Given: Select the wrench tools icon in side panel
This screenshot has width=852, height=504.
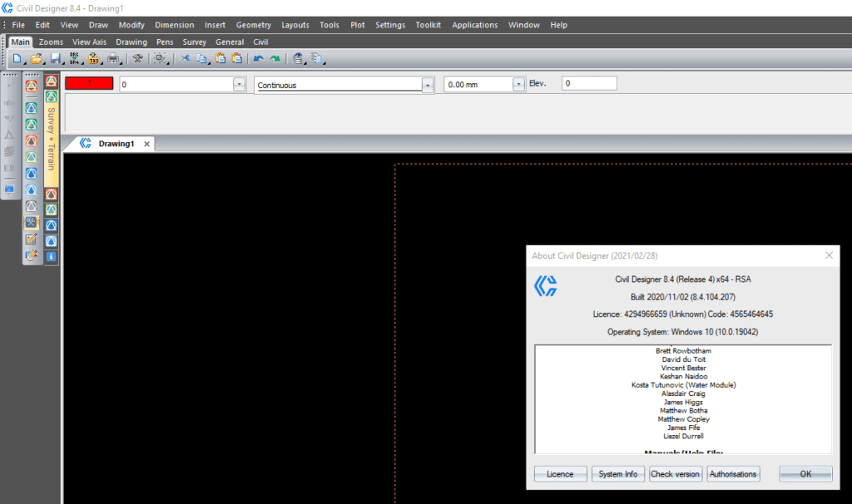Looking at the screenshot, I should click(x=32, y=223).
